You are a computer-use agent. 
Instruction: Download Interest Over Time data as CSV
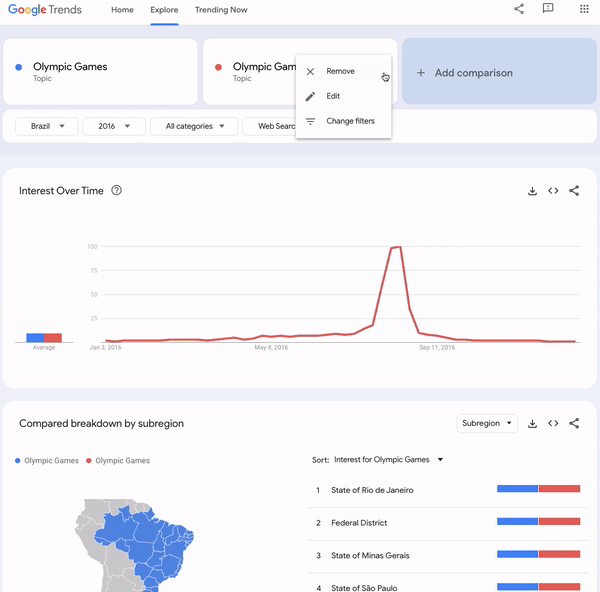point(532,191)
